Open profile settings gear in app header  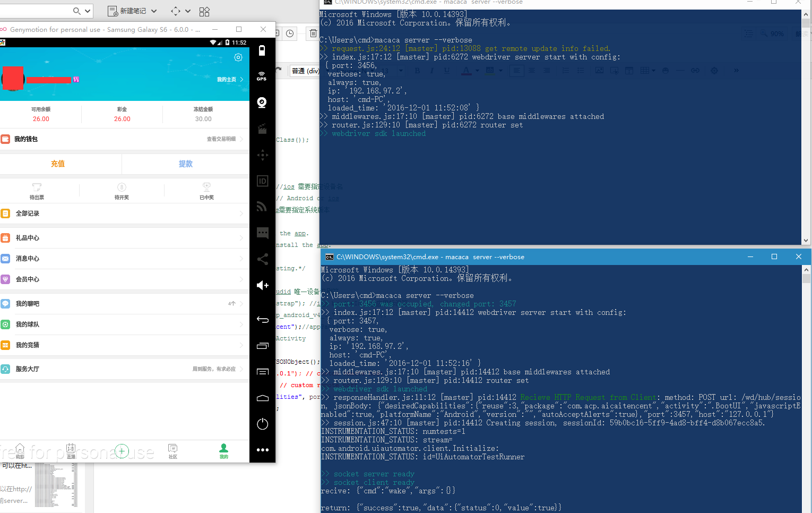238,57
